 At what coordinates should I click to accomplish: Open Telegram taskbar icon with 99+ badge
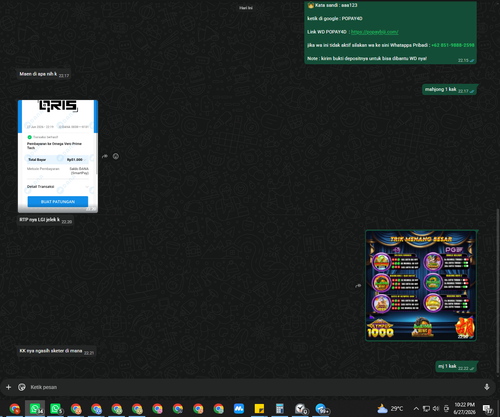pos(321,409)
